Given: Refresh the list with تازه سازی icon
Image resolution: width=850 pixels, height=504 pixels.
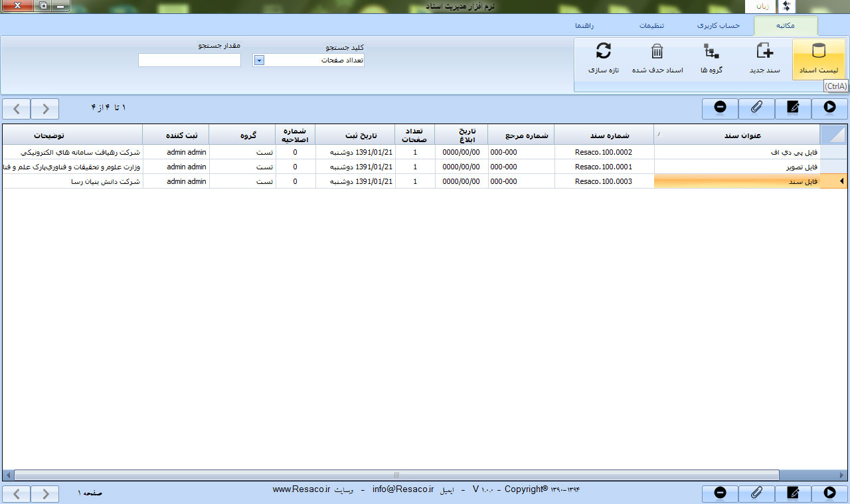Looking at the screenshot, I should point(603,58).
